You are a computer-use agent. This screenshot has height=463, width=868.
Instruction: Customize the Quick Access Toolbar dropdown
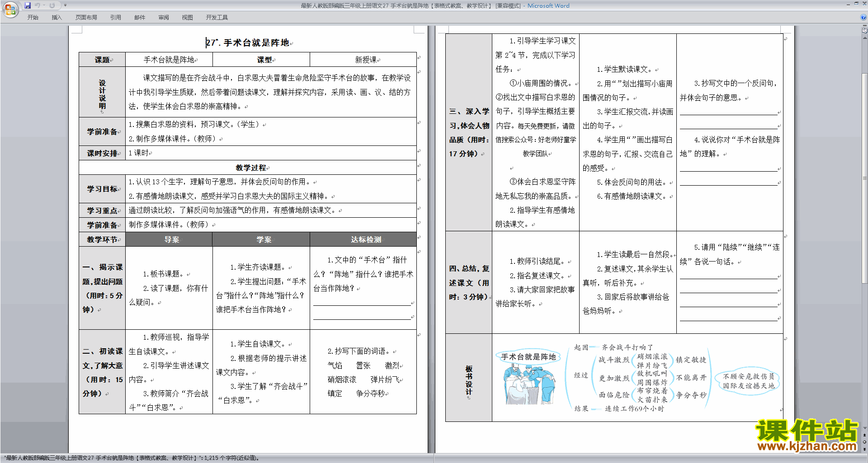tap(65, 5)
